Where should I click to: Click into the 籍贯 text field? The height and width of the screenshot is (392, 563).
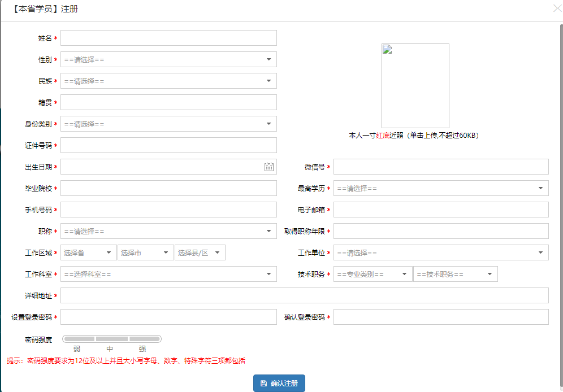pos(168,102)
